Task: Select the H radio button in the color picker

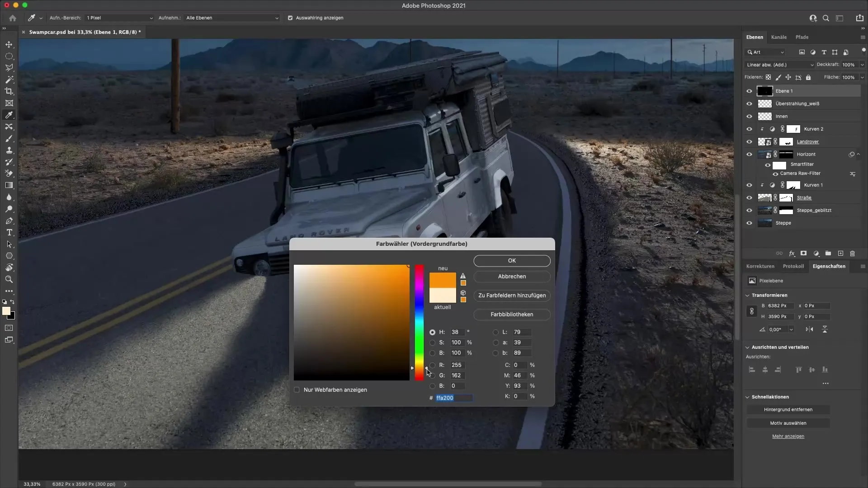Action: click(433, 332)
